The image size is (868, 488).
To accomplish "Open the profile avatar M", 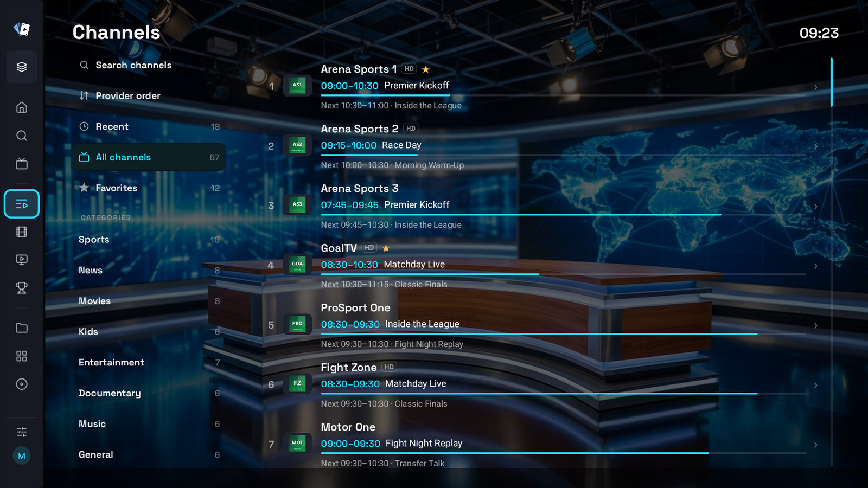I will tap(22, 456).
